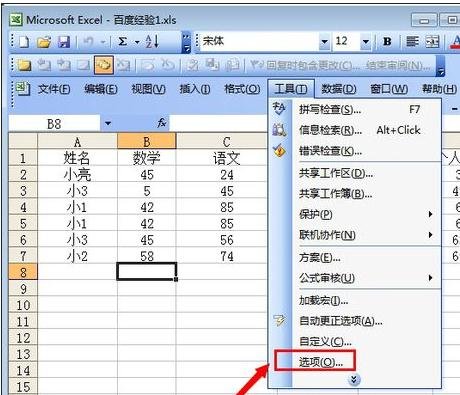Expand the 保护(P) submenu

(x=430, y=214)
